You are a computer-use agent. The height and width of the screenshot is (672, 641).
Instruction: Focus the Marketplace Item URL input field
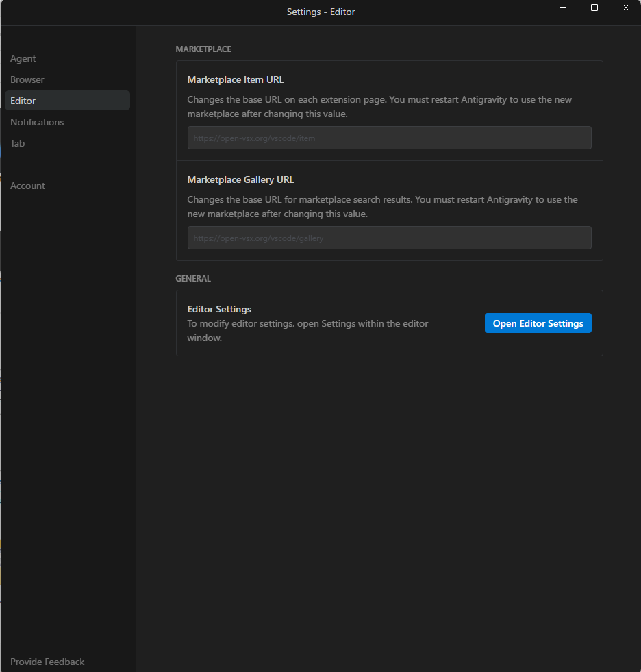click(x=389, y=138)
